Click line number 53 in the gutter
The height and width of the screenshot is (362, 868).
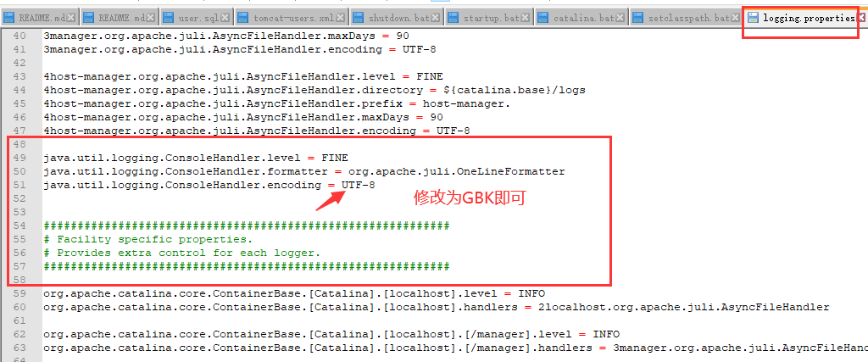[19, 212]
